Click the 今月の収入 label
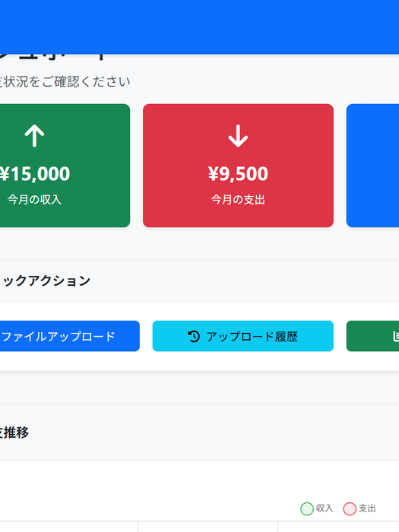Screen dimensions: 399x532 click(34, 199)
